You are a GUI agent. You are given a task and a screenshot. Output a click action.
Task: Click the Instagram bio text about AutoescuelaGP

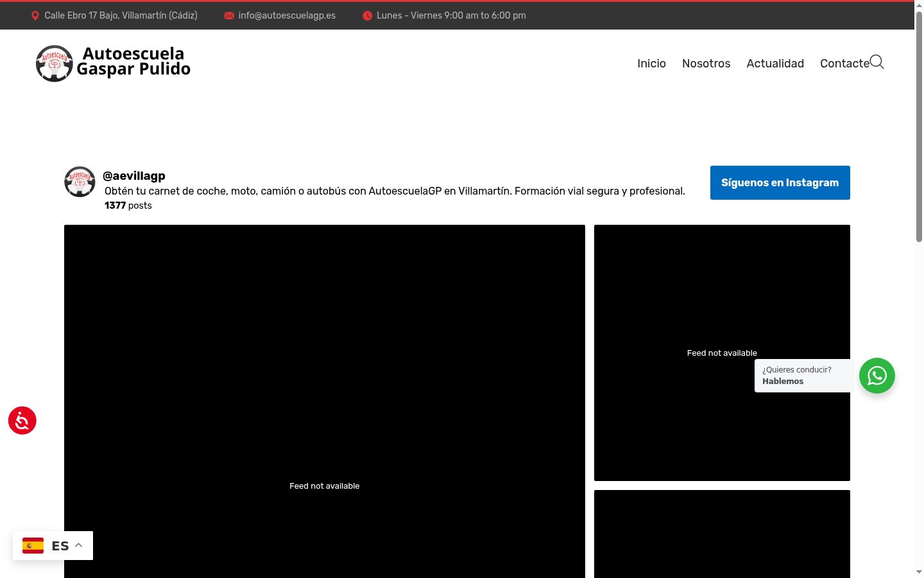[395, 191]
